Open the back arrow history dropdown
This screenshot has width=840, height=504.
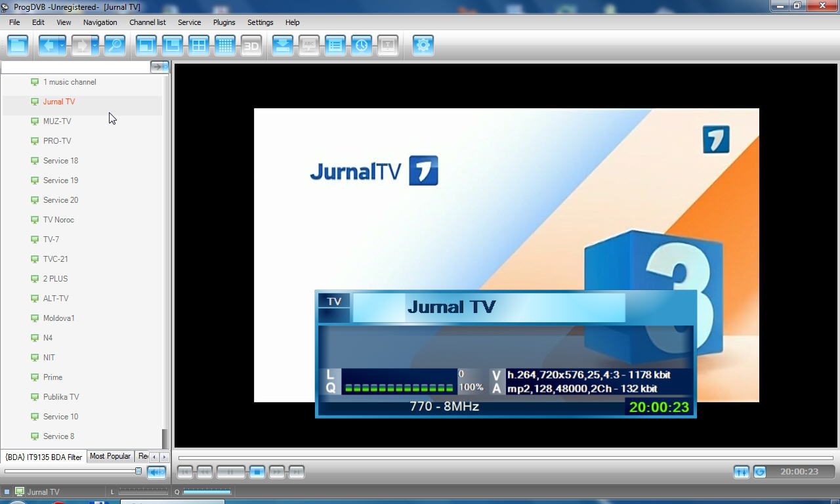63,45
